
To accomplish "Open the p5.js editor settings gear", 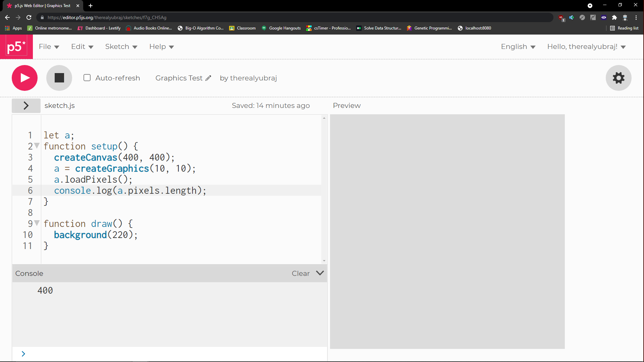I will 619,78.
